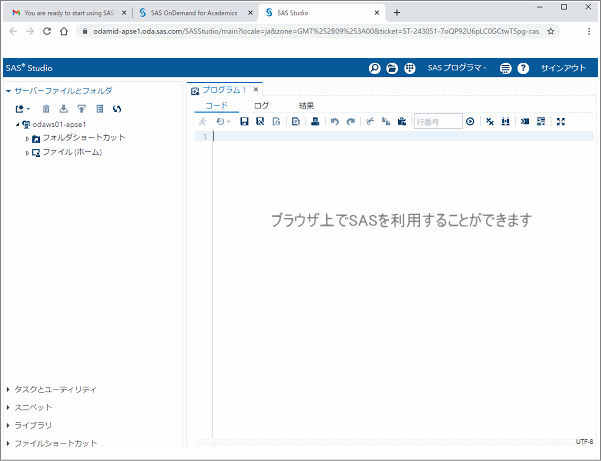Click line 1 in the code editor
The image size is (601, 461).
pyautogui.click(x=402, y=136)
